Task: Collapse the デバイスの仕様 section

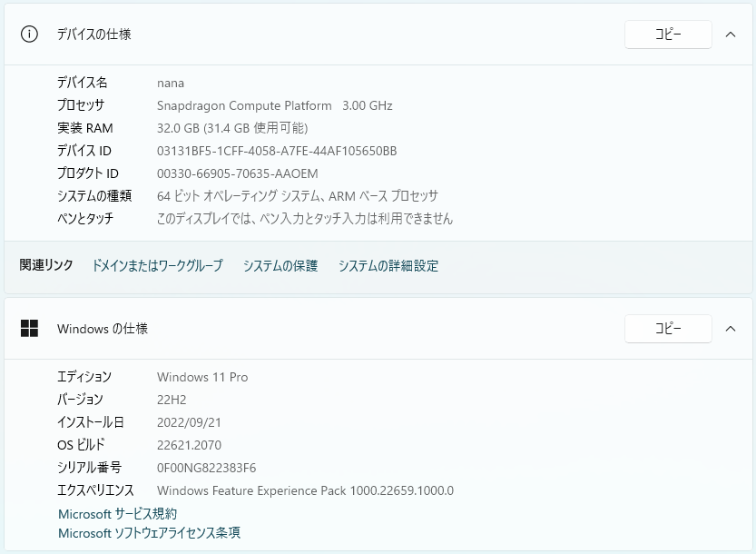Action: pos(731,35)
